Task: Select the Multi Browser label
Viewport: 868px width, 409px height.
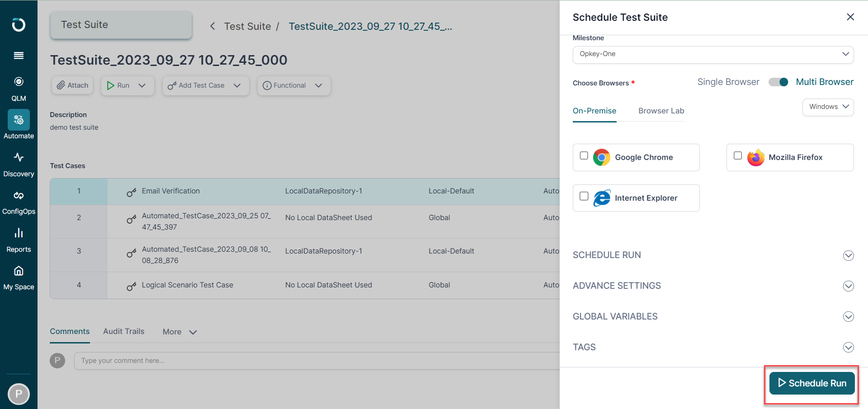Action: (825, 82)
